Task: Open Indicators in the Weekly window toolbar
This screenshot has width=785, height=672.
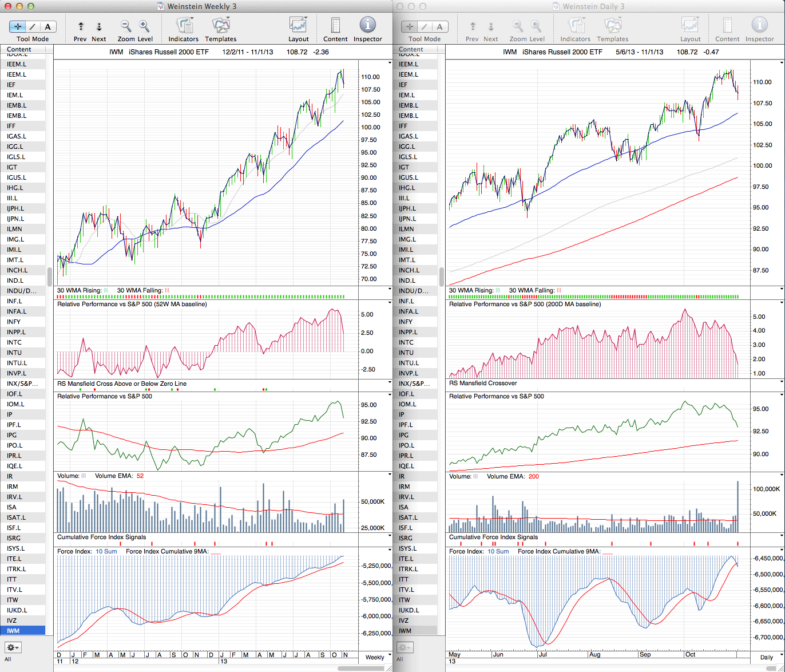Action: (x=184, y=26)
